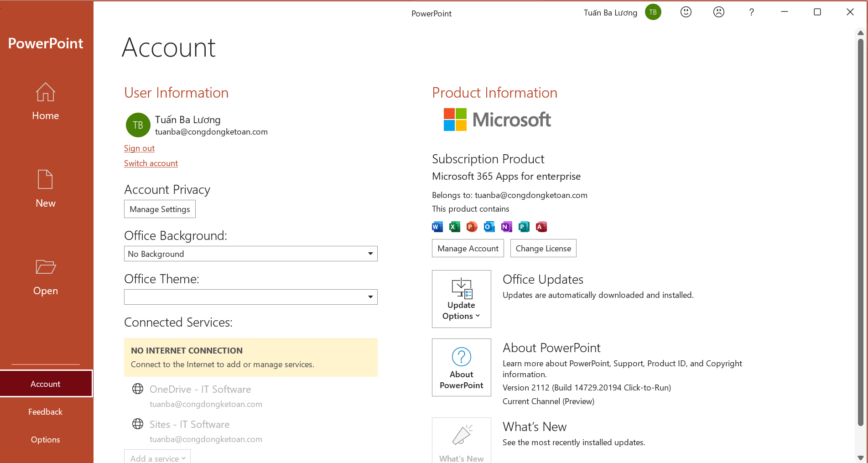Click the Publisher app icon
The height and width of the screenshot is (463, 868).
(x=524, y=227)
